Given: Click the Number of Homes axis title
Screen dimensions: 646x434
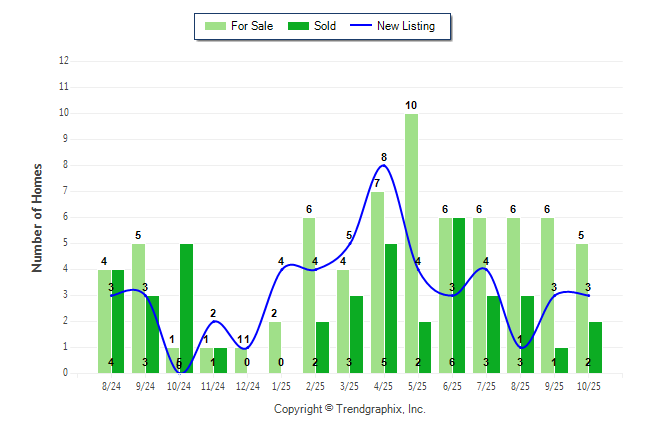Looking at the screenshot, I should (38, 217).
